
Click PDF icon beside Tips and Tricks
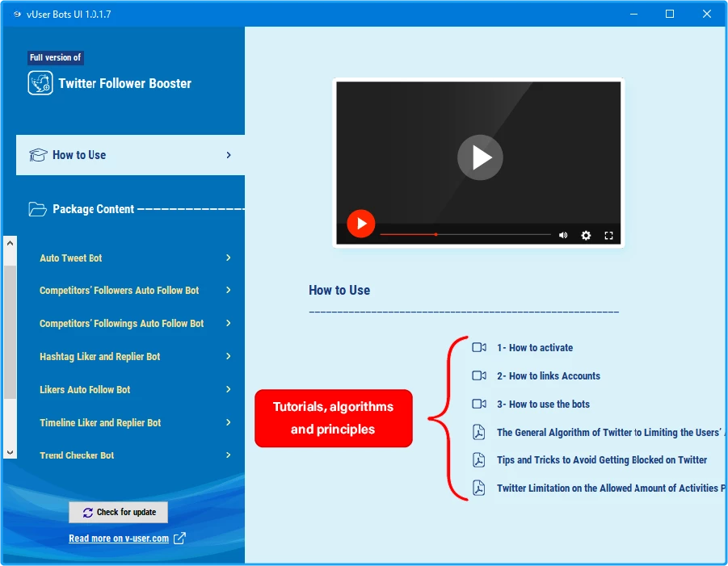click(x=478, y=459)
